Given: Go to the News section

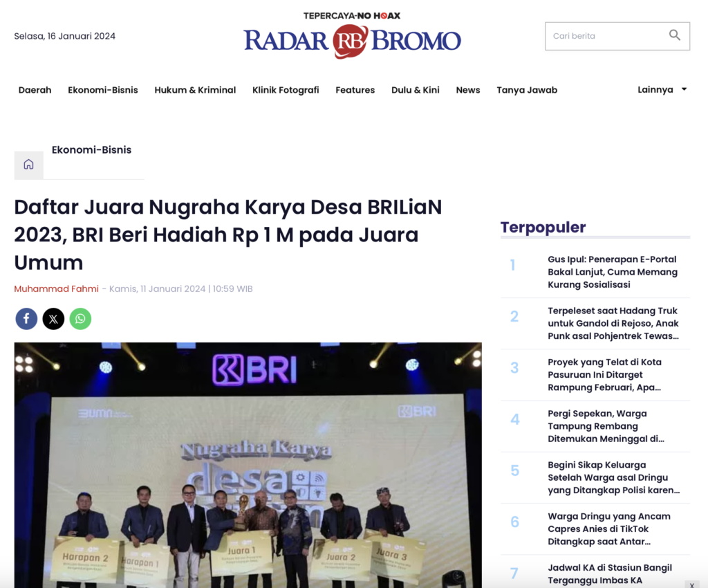Looking at the screenshot, I should pos(468,90).
